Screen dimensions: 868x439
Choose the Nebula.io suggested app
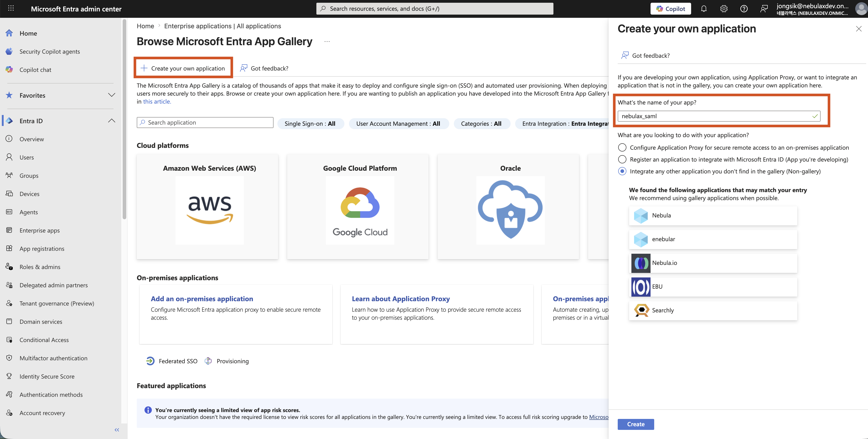click(713, 263)
